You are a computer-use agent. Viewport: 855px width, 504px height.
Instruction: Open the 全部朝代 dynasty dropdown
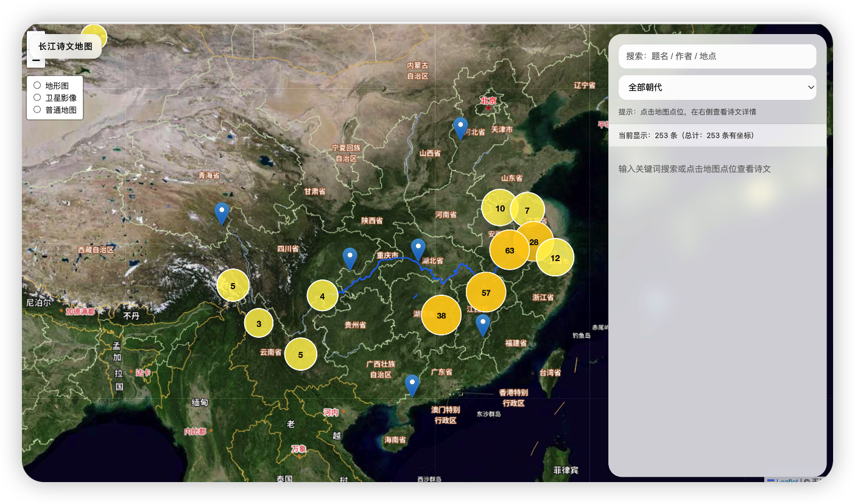[x=717, y=87]
